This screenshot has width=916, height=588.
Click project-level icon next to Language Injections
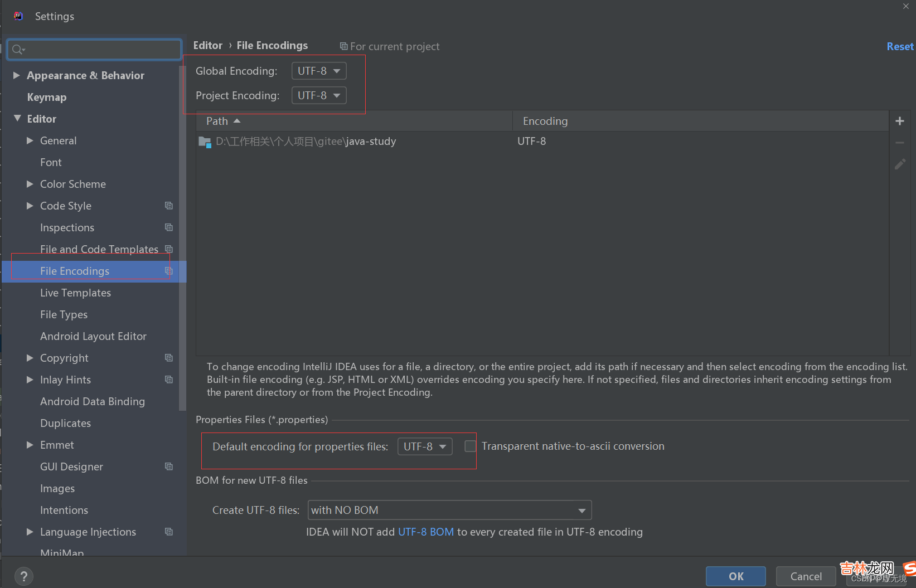169,532
